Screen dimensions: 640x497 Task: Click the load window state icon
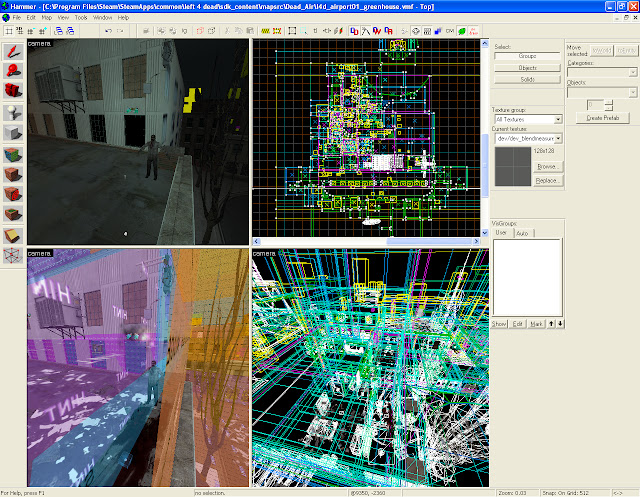tap(59, 31)
